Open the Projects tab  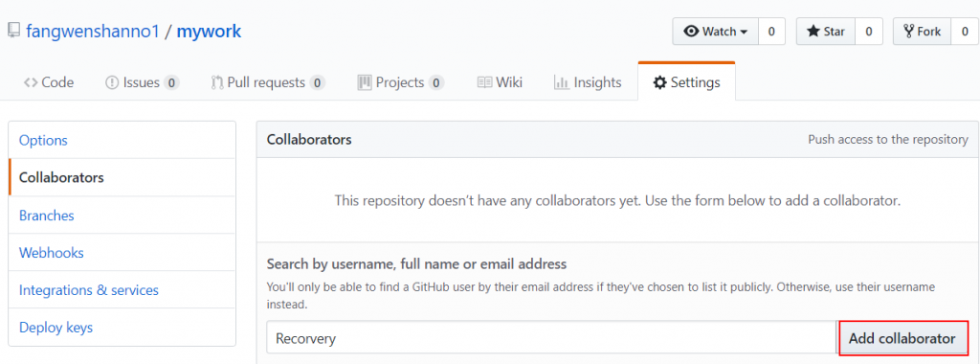click(401, 82)
